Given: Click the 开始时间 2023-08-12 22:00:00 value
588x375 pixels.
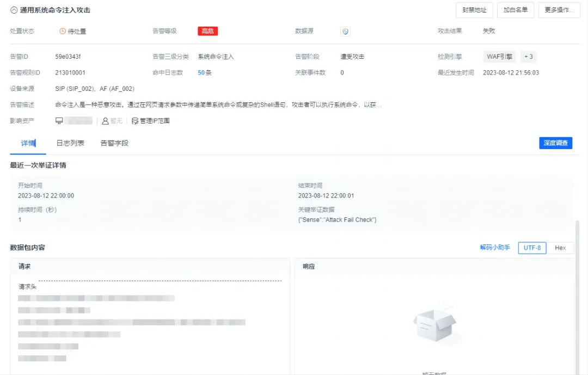Looking at the screenshot, I should 46,196.
